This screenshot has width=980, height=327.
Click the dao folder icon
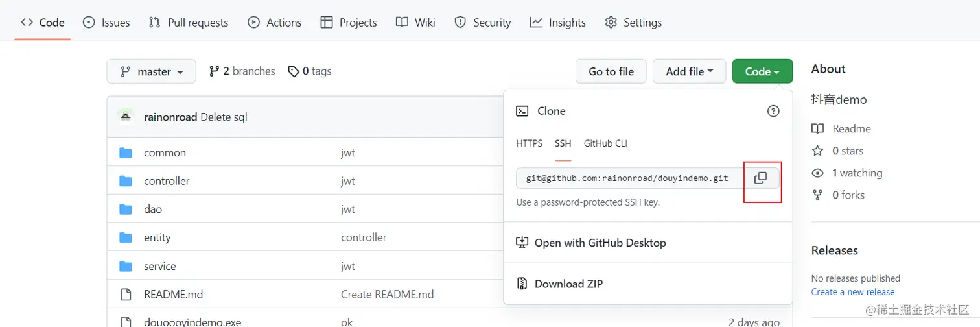coord(126,210)
